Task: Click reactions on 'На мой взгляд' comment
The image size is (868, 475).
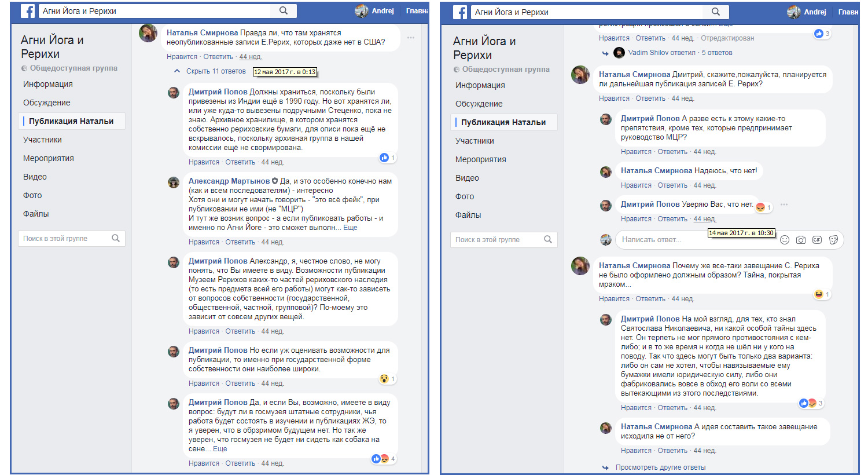Action: 808,403
